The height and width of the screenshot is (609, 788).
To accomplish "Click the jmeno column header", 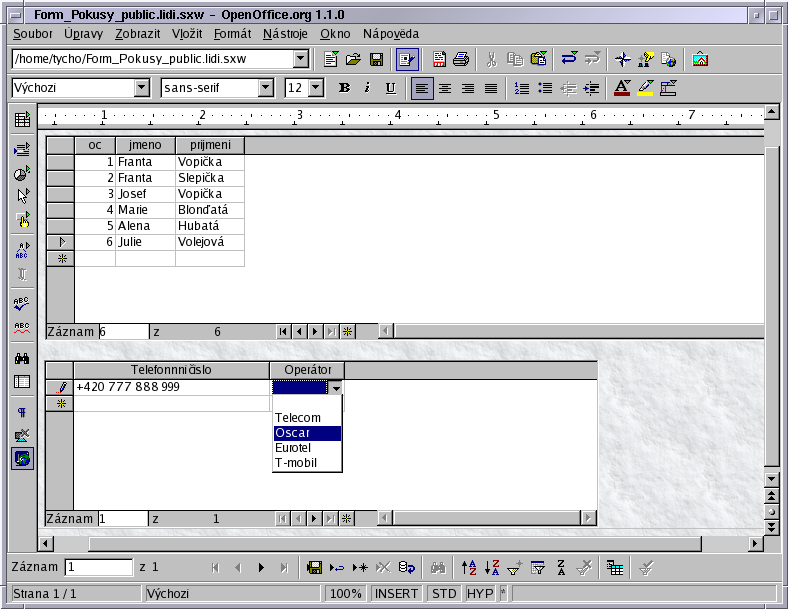I will (x=145, y=145).
